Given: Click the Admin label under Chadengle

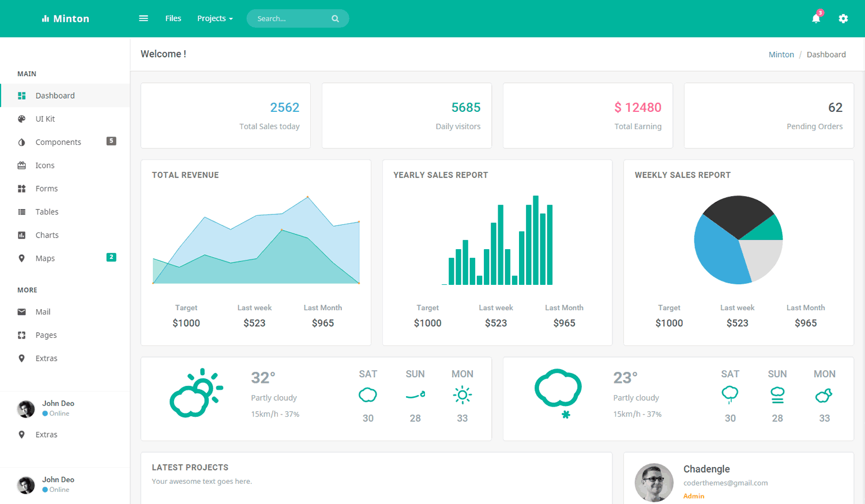Looking at the screenshot, I should coord(694,496).
